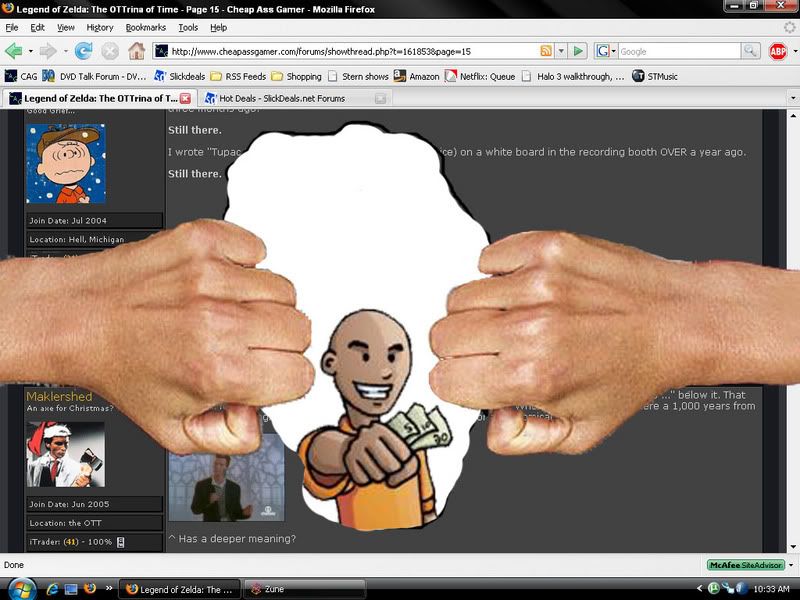
Task: Expand the address bar URL dropdown
Action: tap(561, 51)
